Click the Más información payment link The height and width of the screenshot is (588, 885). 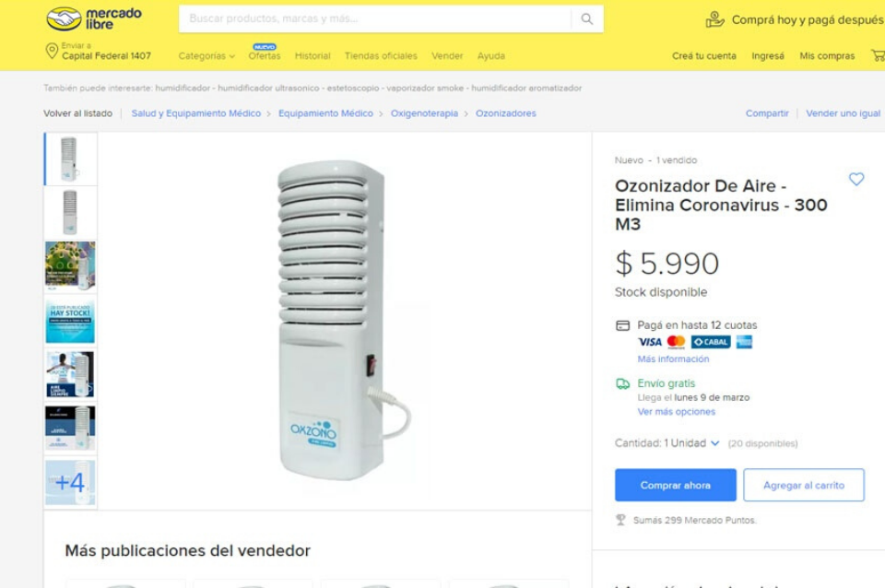pos(673,359)
